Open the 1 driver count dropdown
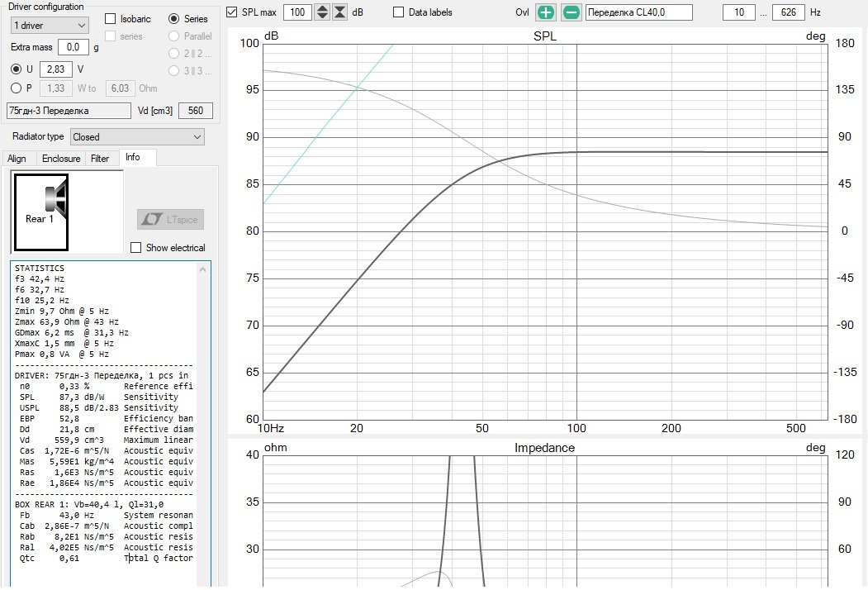 [x=49, y=26]
